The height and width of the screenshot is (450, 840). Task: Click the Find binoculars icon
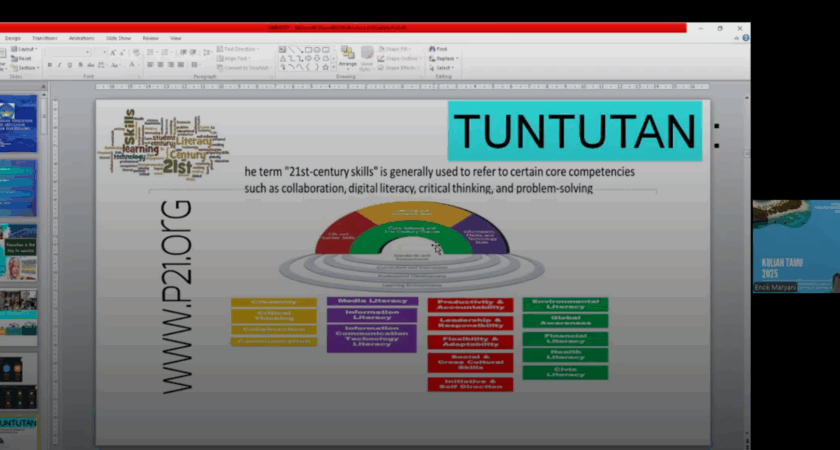tap(432, 49)
